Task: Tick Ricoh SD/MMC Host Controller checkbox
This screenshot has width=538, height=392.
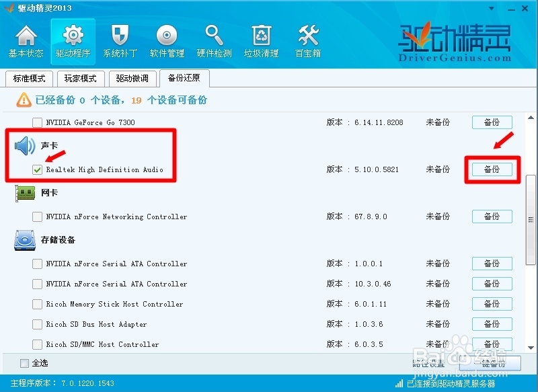Action: [x=37, y=344]
